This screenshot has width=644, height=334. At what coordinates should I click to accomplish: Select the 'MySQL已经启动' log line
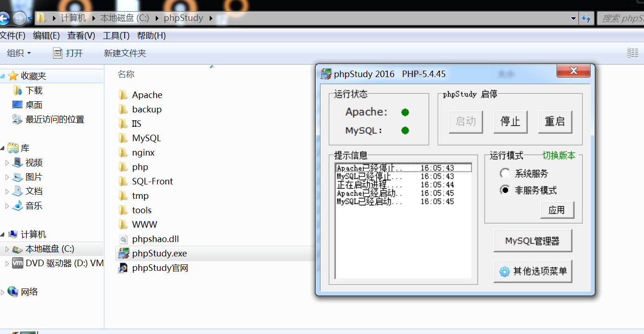403,202
